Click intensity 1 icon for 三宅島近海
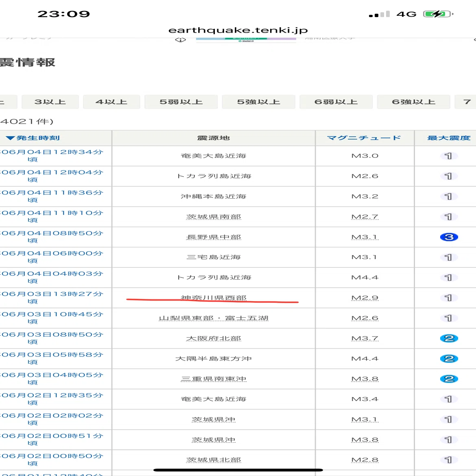The height and width of the screenshot is (476, 476). 449,258
